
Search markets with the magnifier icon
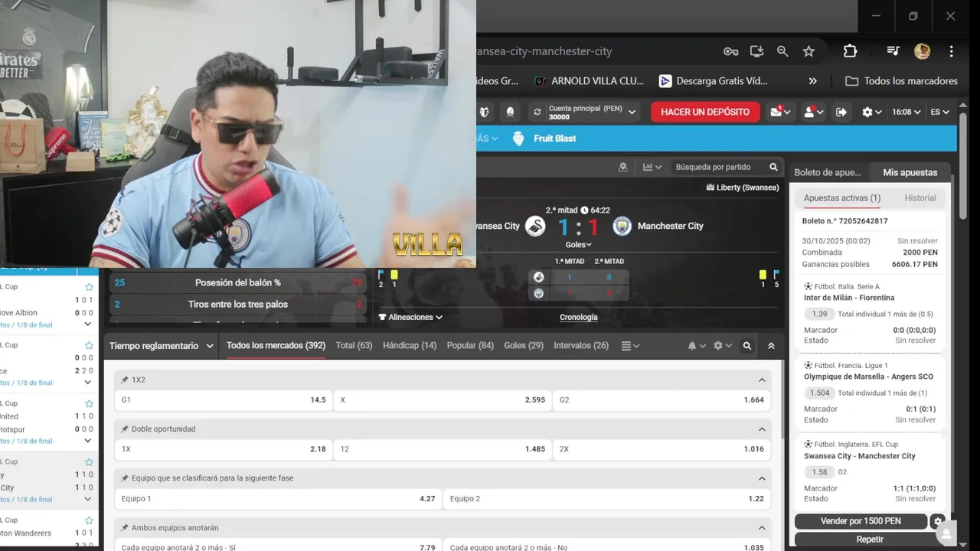(x=747, y=346)
